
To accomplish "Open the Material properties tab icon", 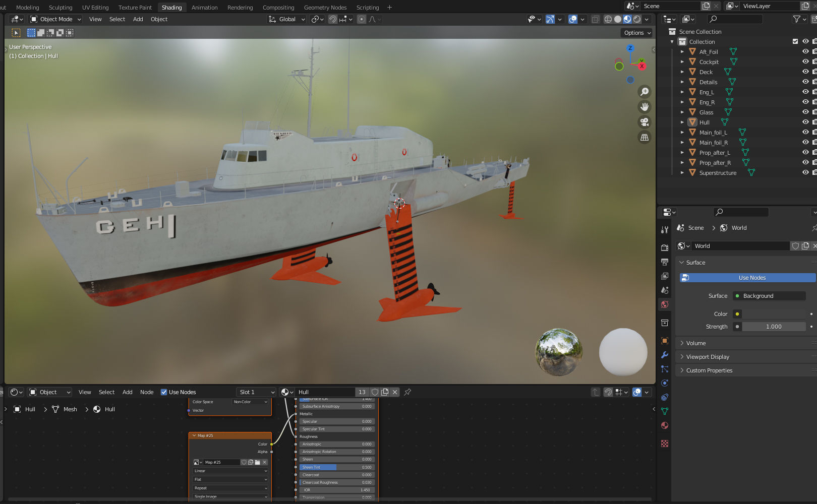I will coord(665,425).
